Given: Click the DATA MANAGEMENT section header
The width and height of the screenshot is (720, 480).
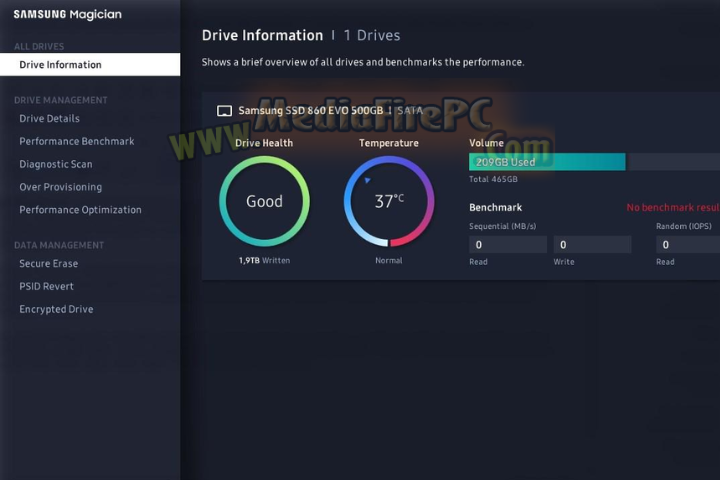Looking at the screenshot, I should pyautogui.click(x=59, y=245).
